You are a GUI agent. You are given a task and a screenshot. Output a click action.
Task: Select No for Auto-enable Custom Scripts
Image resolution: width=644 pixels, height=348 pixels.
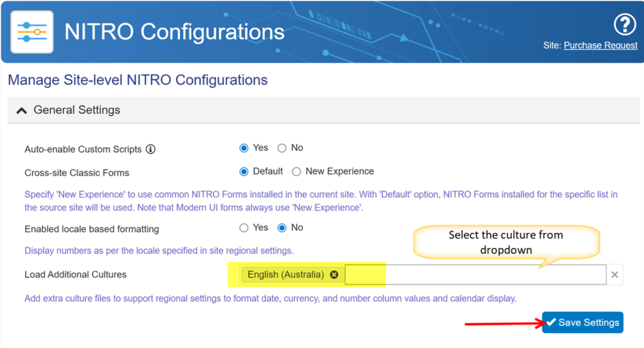click(x=282, y=149)
